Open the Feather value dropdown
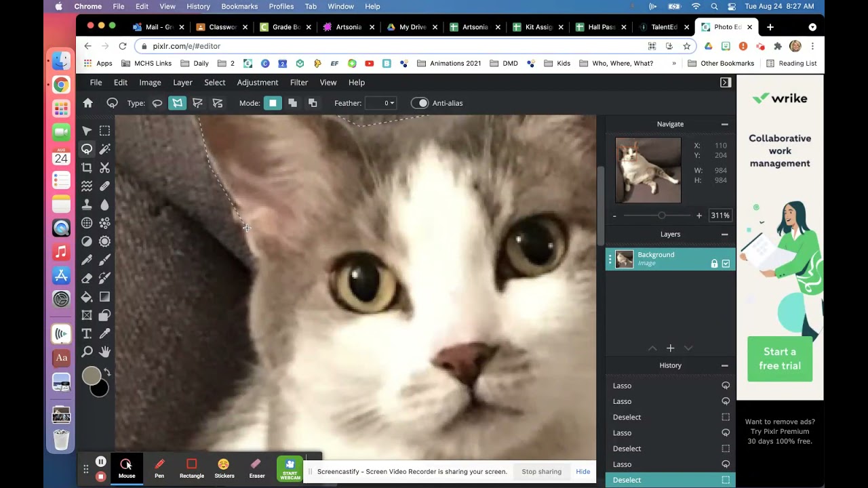 coord(380,103)
